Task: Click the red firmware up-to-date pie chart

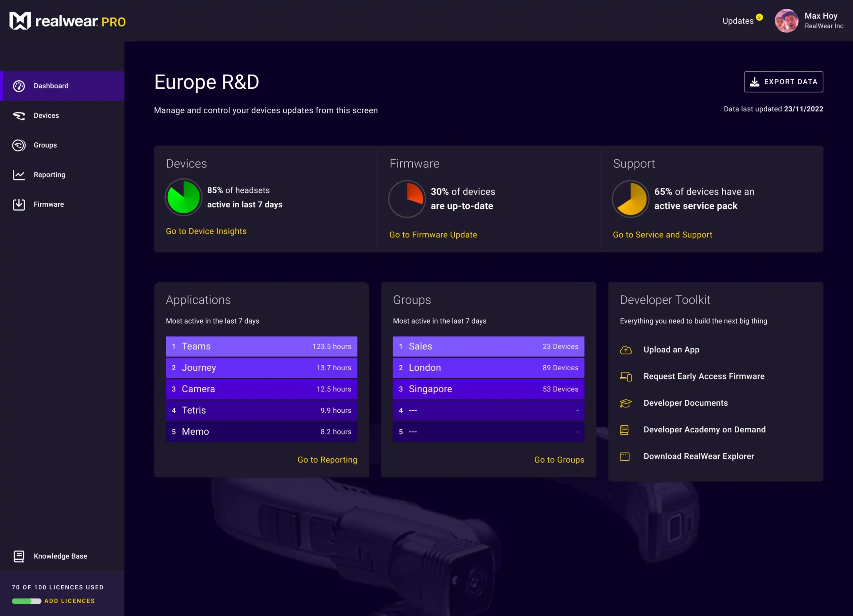Action: click(407, 199)
